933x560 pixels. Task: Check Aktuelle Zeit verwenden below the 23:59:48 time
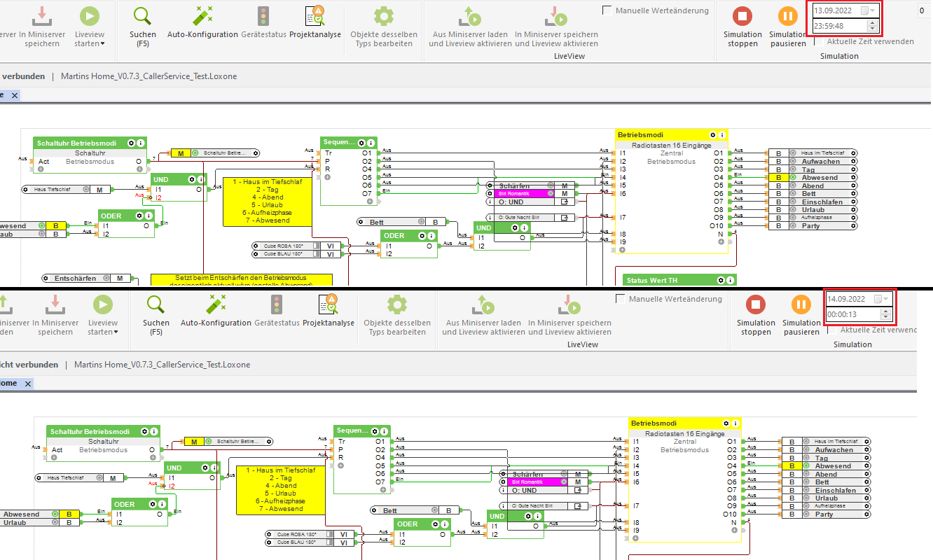click(x=820, y=41)
